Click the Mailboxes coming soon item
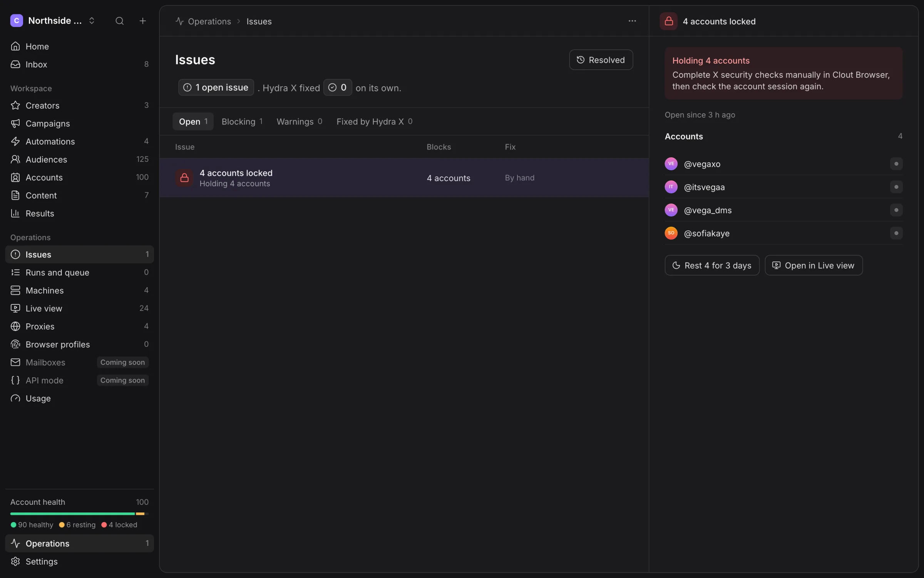 click(x=79, y=362)
